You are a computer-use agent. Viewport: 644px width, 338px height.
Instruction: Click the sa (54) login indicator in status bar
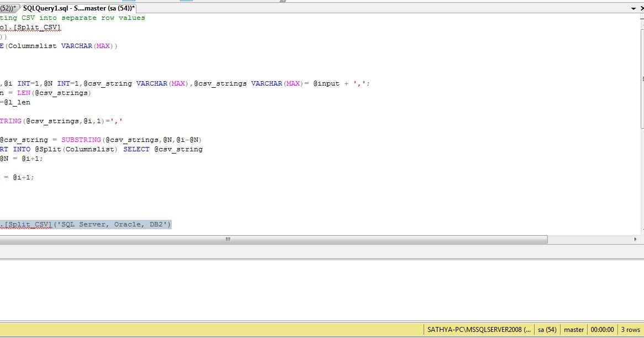tap(547, 329)
